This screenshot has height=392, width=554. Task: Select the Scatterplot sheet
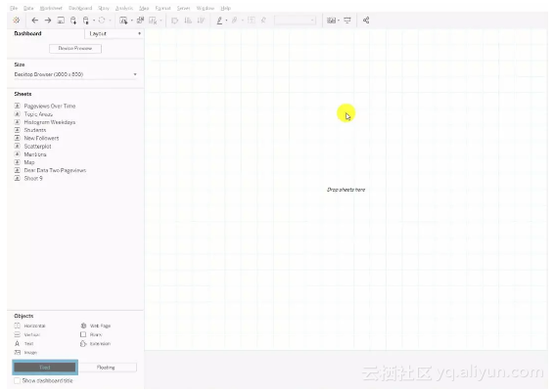(33, 146)
